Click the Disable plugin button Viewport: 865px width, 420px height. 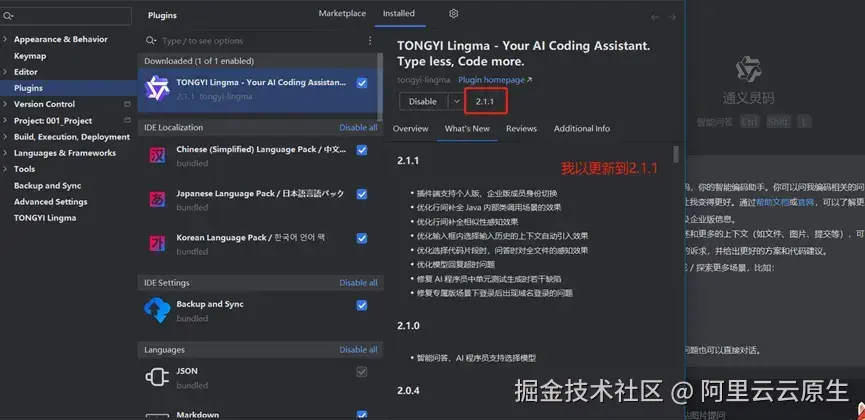click(x=423, y=102)
